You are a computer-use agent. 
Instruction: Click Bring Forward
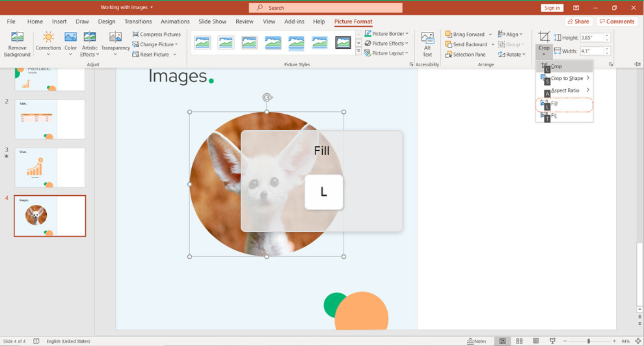click(x=465, y=34)
